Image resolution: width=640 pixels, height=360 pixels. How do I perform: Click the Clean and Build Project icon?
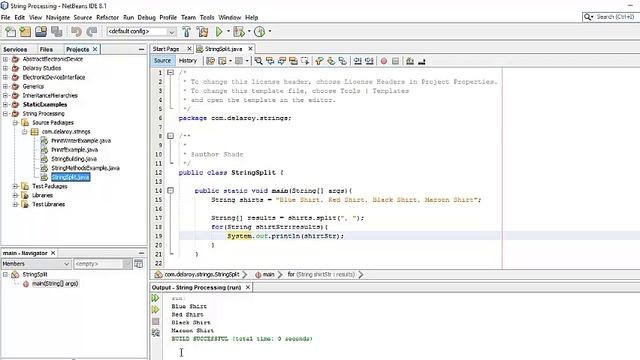tap(202, 31)
